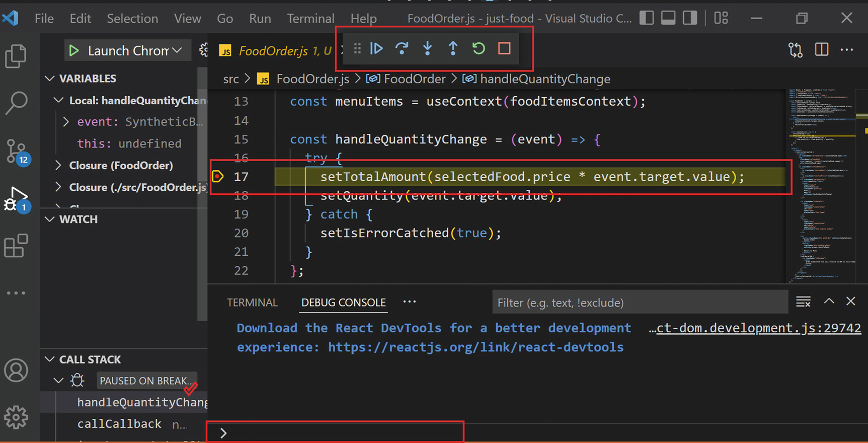The height and width of the screenshot is (443, 868).
Task: Stop debugging with the red square
Action: coord(504,49)
